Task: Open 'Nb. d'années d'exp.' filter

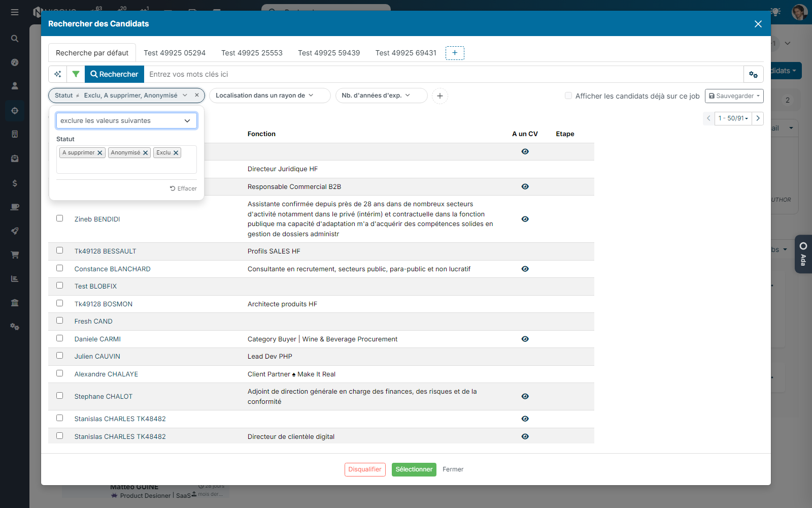Action: 381,96
